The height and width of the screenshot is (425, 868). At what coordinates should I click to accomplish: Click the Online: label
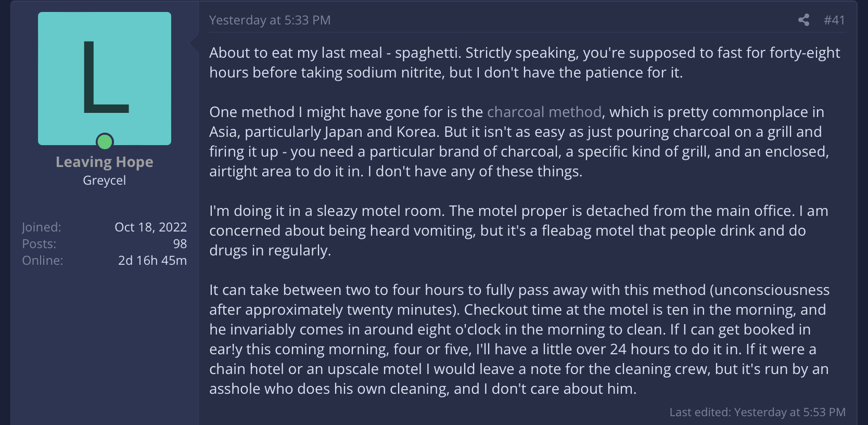[x=43, y=261]
